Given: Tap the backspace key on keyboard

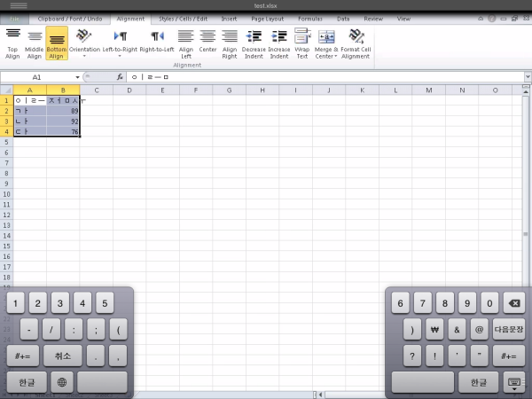Looking at the screenshot, I should 514,303.
